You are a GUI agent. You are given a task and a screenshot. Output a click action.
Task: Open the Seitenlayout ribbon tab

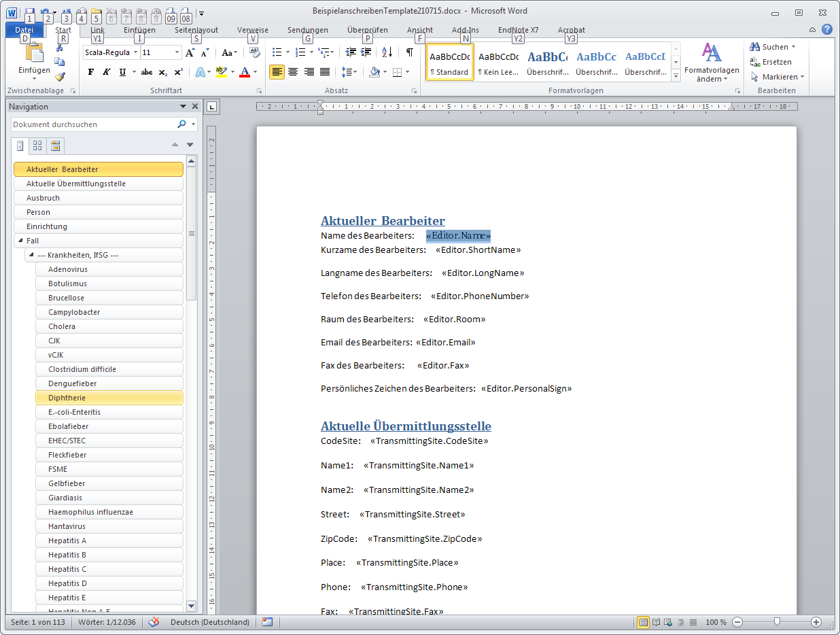click(x=196, y=30)
